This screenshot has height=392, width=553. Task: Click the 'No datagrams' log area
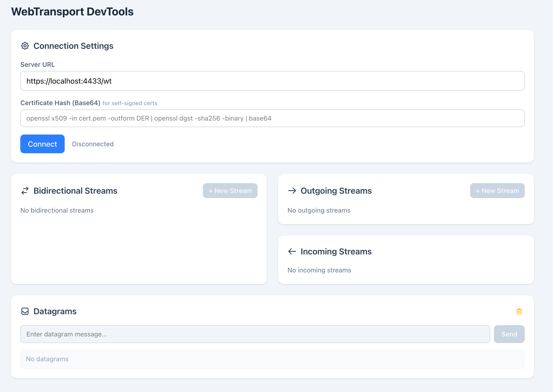click(x=272, y=359)
